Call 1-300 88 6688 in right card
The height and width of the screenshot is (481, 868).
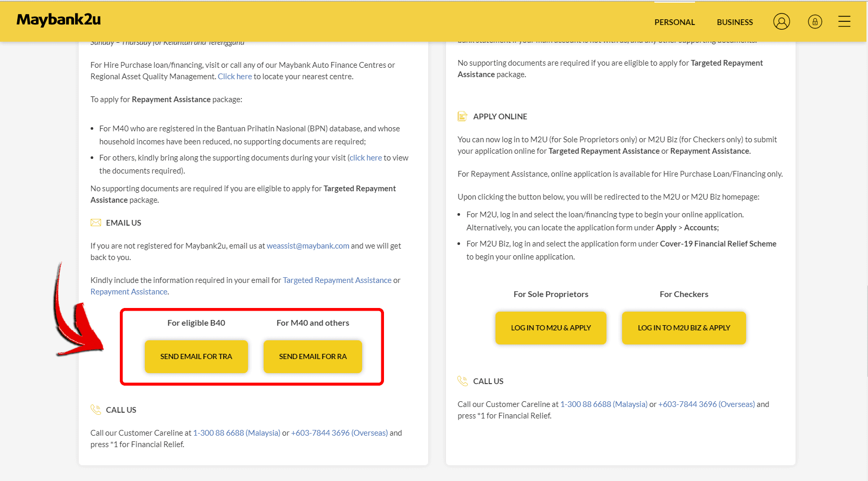pos(604,404)
